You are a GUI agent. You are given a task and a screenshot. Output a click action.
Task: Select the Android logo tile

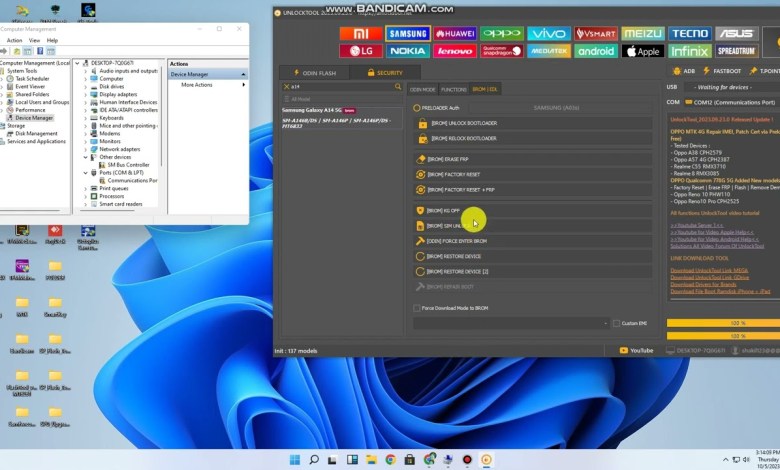(x=595, y=51)
